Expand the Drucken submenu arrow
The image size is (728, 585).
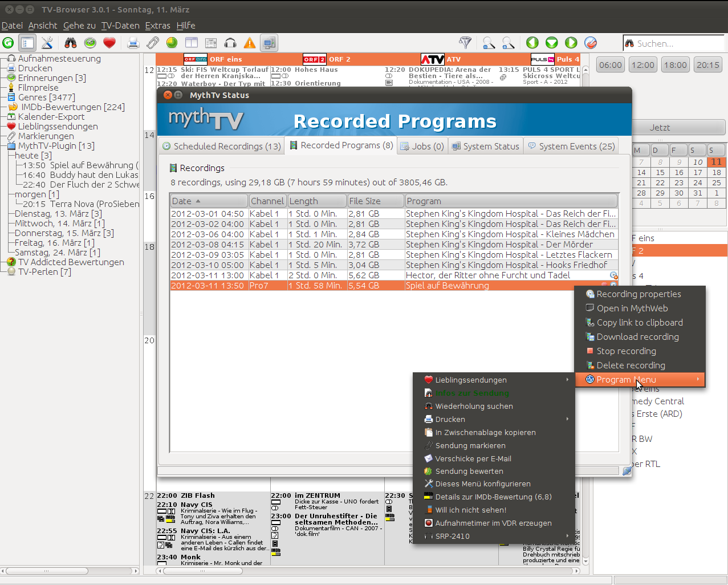point(567,419)
